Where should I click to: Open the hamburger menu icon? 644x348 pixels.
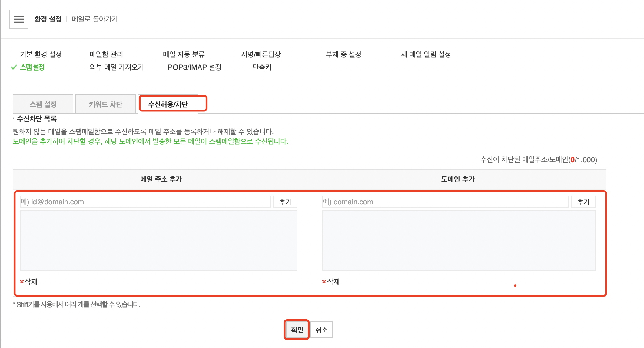pyautogui.click(x=19, y=19)
